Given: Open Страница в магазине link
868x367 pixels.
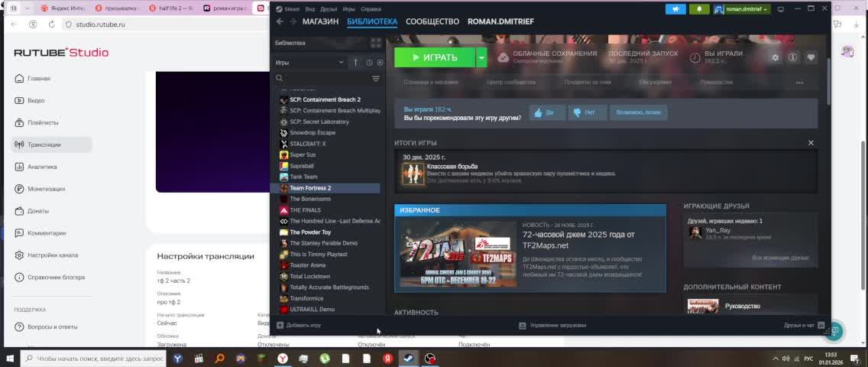Looking at the screenshot, I should tap(431, 82).
